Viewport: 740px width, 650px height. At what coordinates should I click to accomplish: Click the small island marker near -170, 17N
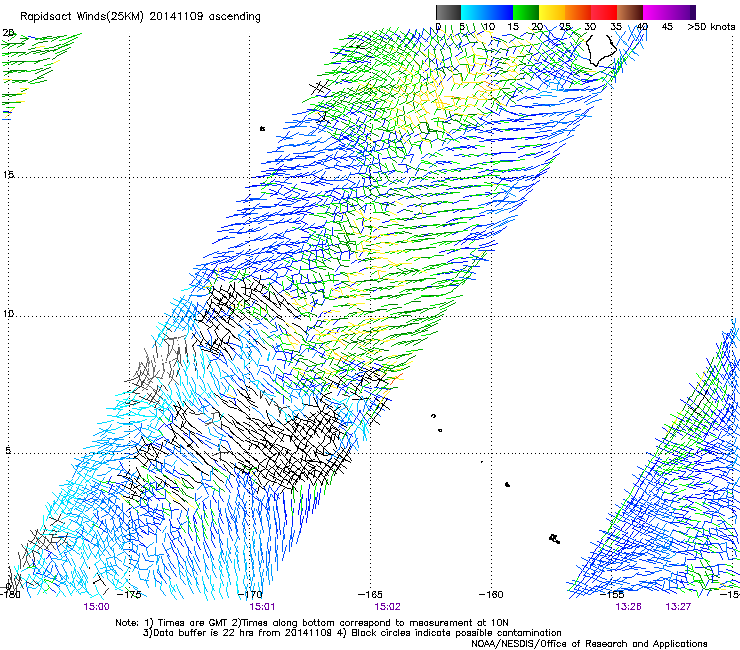(262, 128)
